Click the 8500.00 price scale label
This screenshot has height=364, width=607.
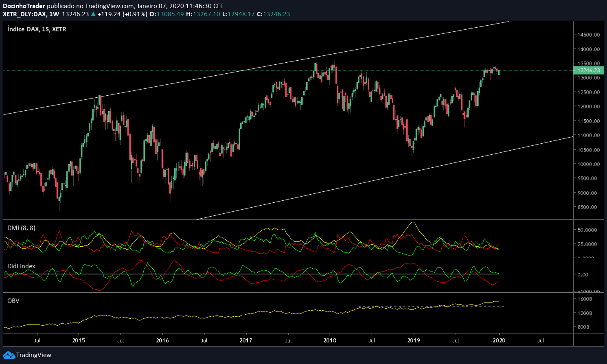pyautogui.click(x=588, y=207)
